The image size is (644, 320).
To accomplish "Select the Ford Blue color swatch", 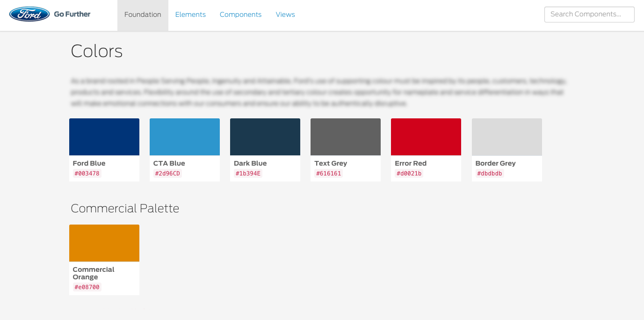I will (104, 137).
